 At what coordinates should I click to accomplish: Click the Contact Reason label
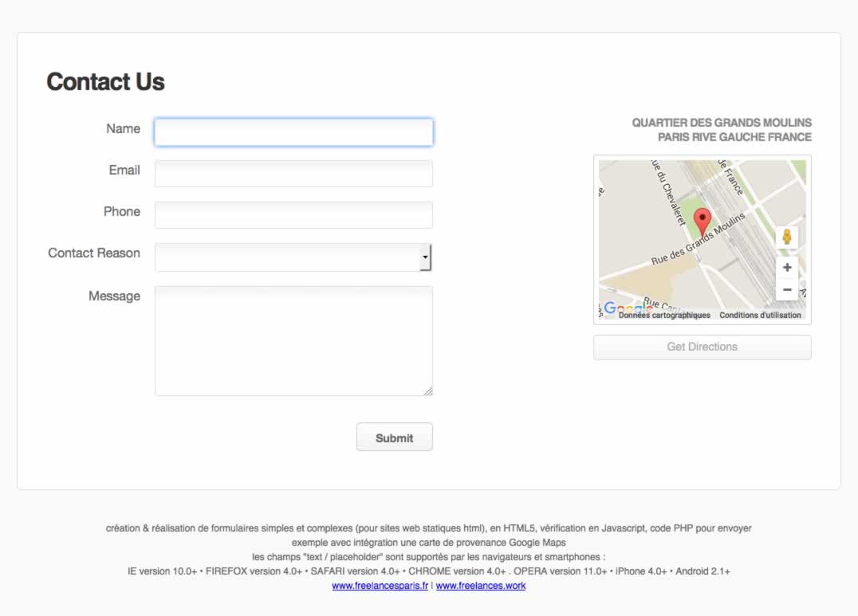[x=94, y=253]
